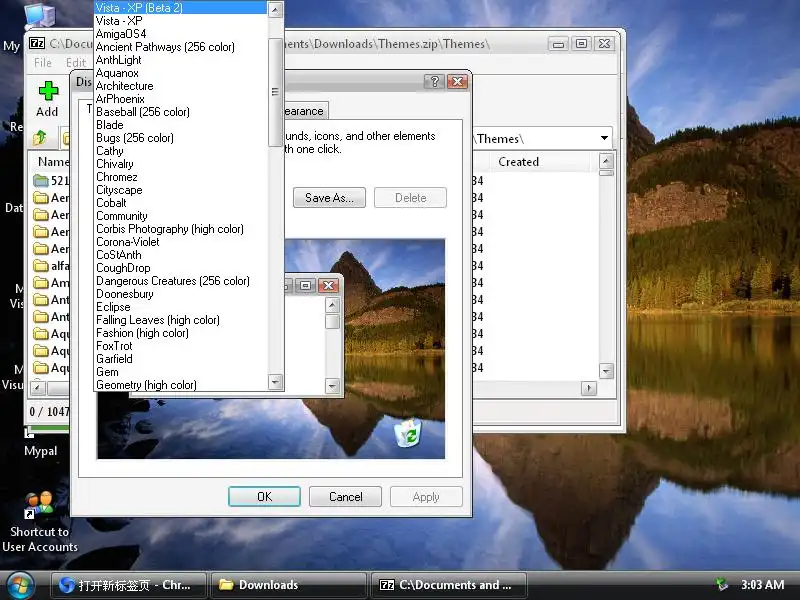Click the Save As... button
Image resolution: width=800 pixels, height=600 pixels.
point(329,197)
